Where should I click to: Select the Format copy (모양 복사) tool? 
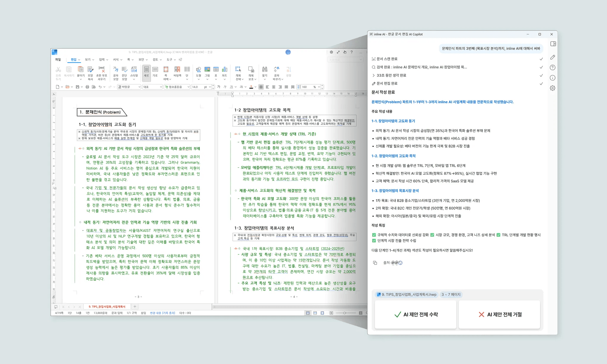coord(90,70)
